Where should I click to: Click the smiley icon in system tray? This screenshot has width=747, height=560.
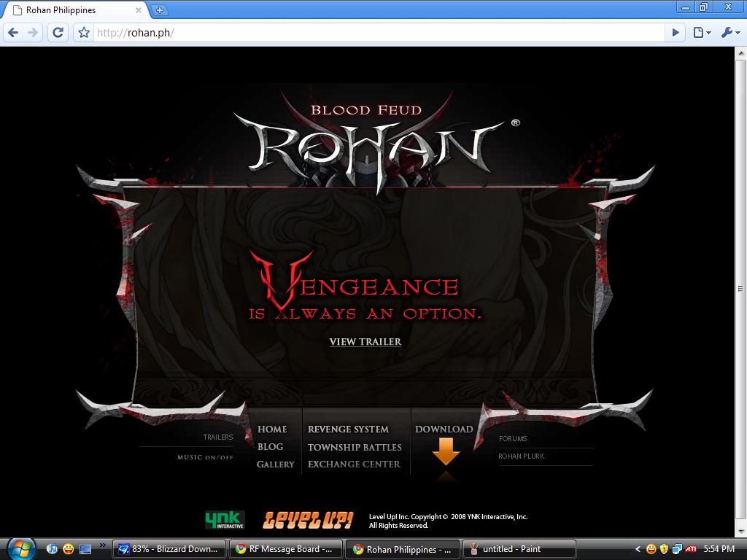click(651, 549)
